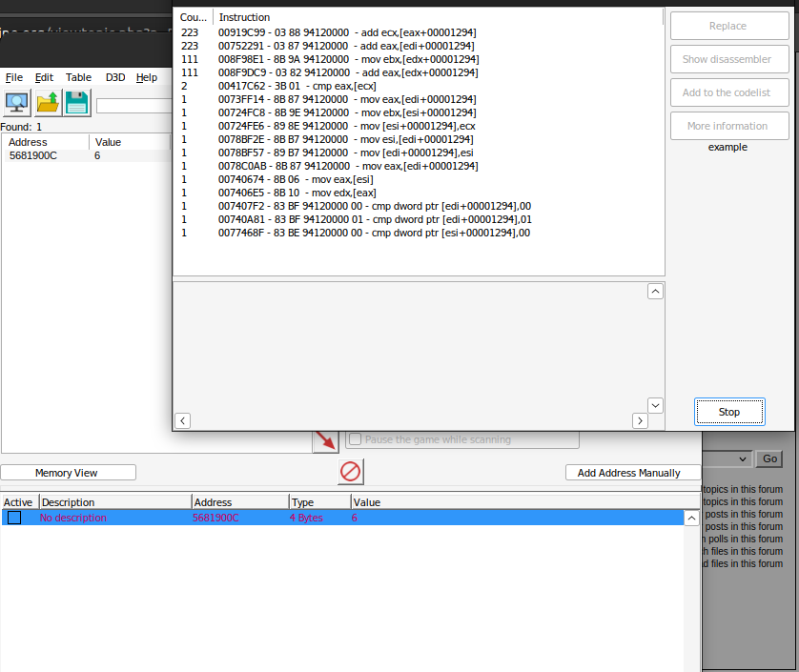Viewport: 799px width, 672px height.
Task: Select instruction 00919C99 in the list
Action: point(334,32)
